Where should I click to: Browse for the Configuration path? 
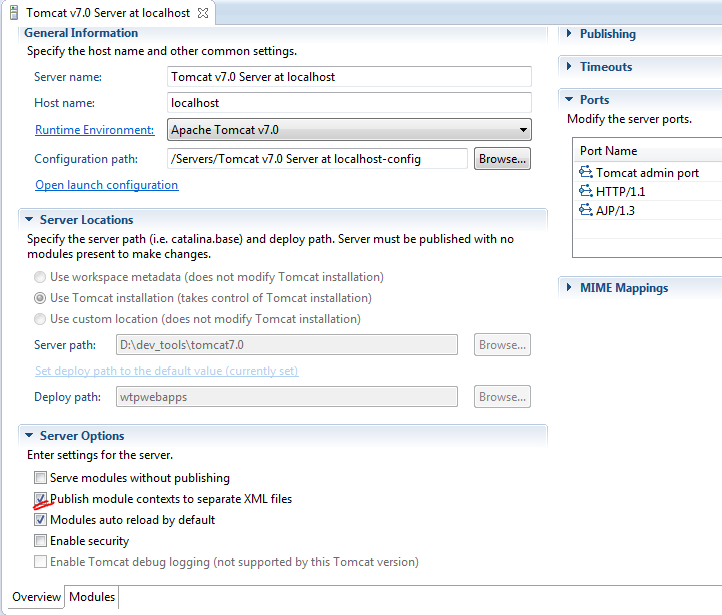[x=502, y=159]
